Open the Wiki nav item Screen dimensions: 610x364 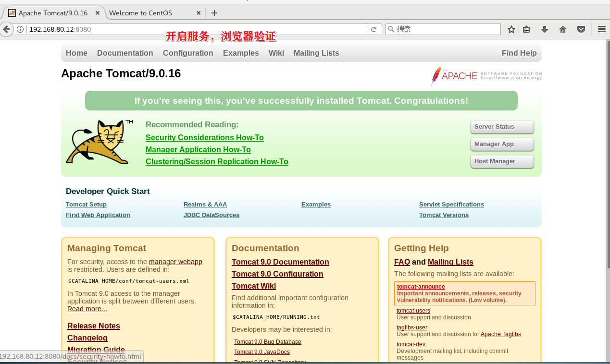click(x=276, y=53)
